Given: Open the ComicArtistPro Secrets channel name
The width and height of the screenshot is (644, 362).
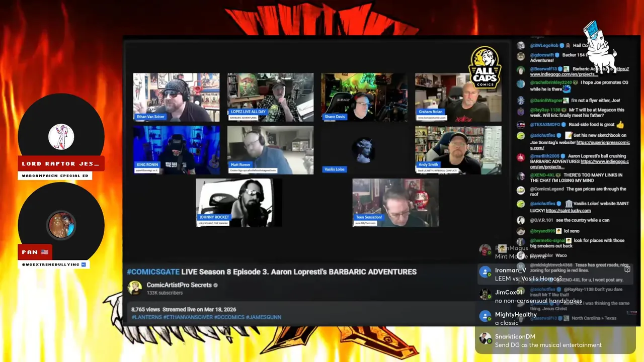Looking at the screenshot, I should tap(179, 285).
